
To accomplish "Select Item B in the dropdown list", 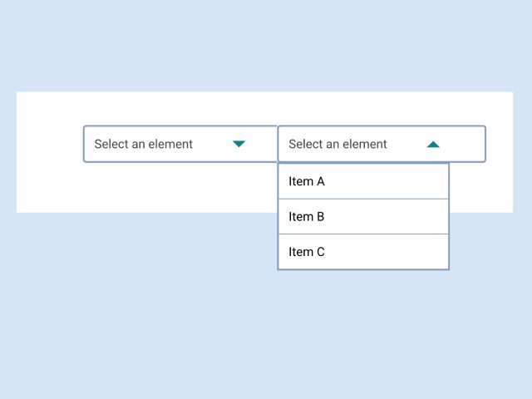I will point(363,217).
